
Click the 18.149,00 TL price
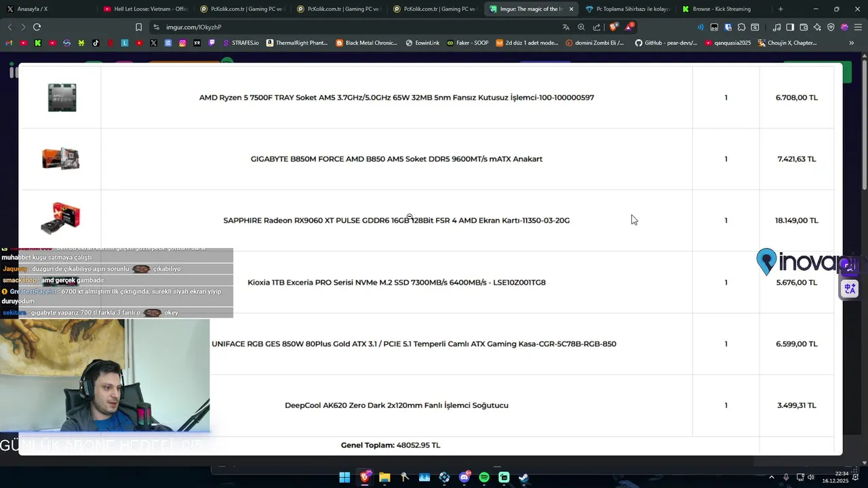click(797, 220)
